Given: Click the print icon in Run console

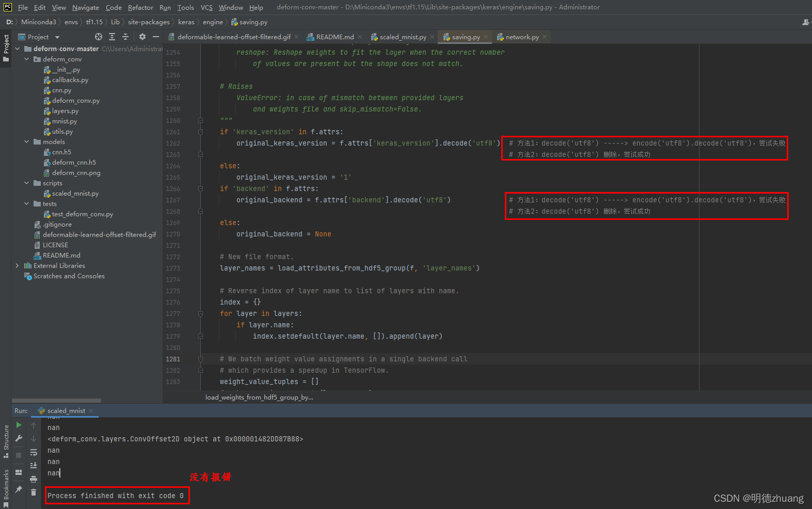Looking at the screenshot, I should point(34,479).
